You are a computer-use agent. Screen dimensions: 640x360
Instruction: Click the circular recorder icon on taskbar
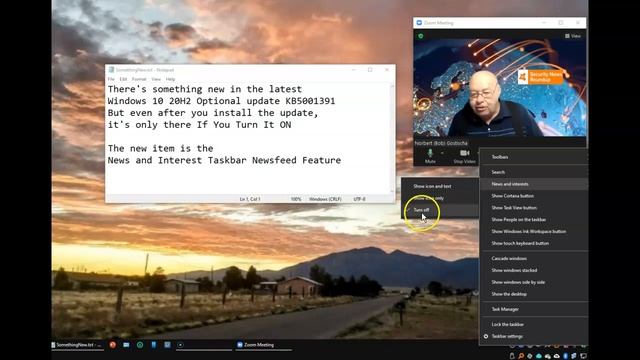(x=180, y=345)
